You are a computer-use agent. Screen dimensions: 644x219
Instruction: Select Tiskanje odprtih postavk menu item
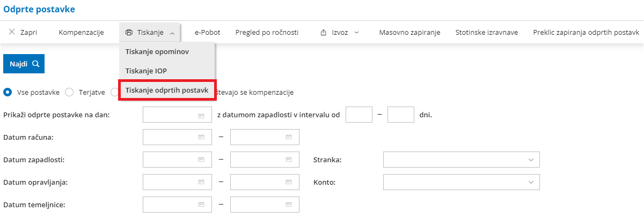[x=167, y=90]
